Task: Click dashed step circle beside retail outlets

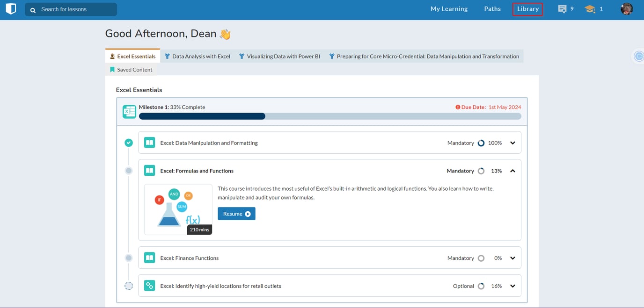Action: click(129, 286)
